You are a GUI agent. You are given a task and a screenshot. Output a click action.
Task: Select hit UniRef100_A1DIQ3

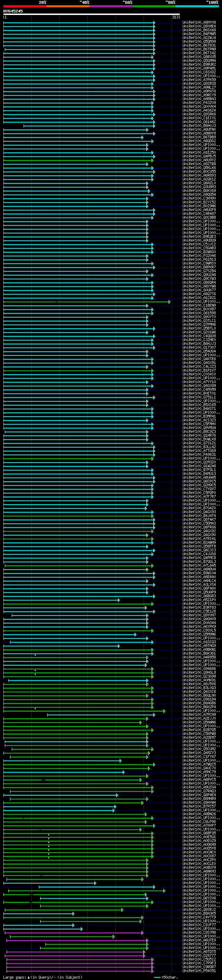point(199,642)
